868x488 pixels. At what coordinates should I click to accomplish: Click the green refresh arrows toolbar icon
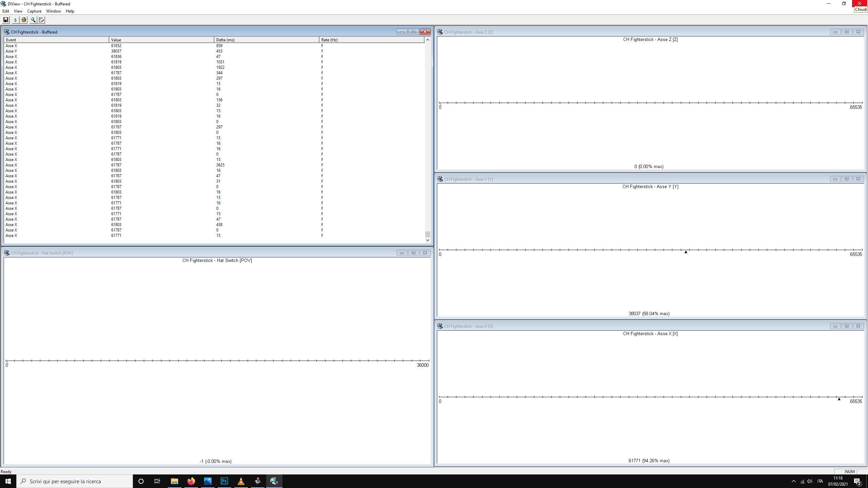click(x=15, y=20)
